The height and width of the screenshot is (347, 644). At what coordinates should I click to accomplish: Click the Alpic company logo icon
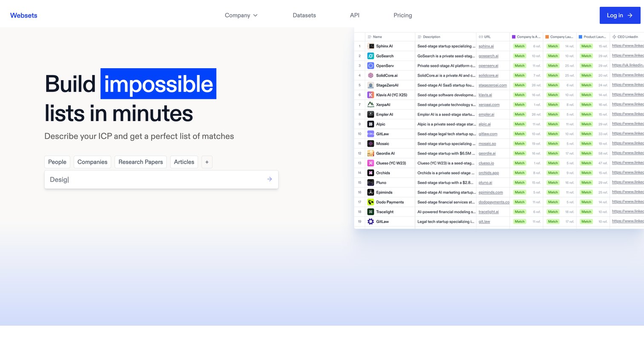pyautogui.click(x=371, y=124)
